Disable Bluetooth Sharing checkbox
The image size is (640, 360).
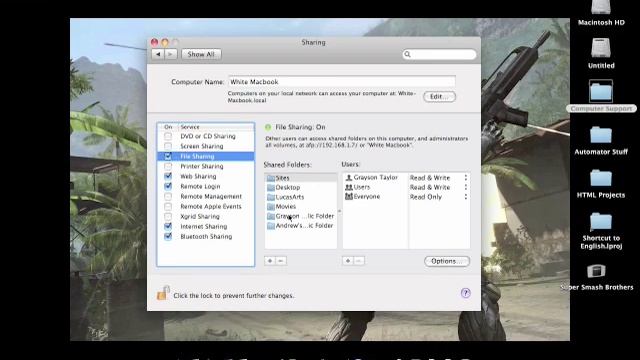(x=168, y=236)
